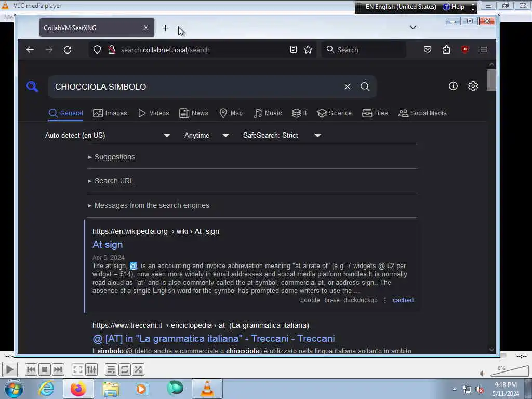Click the SearXNG magnifier logo
The width and height of the screenshot is (532, 399).
tap(32, 87)
